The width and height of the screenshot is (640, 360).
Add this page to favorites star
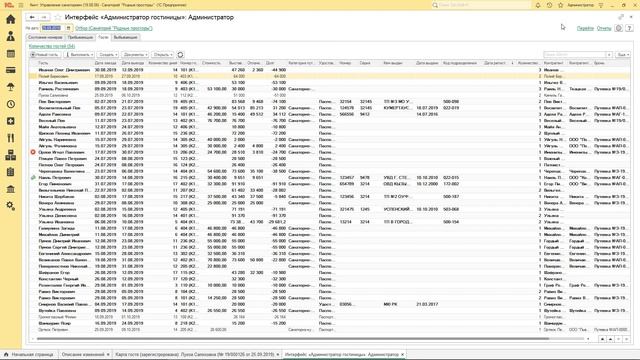click(58, 17)
